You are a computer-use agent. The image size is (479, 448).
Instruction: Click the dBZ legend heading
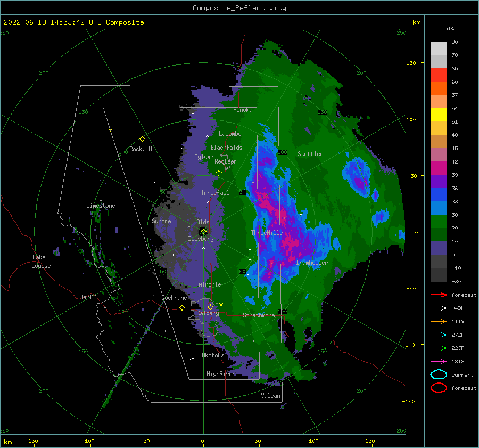click(x=451, y=28)
